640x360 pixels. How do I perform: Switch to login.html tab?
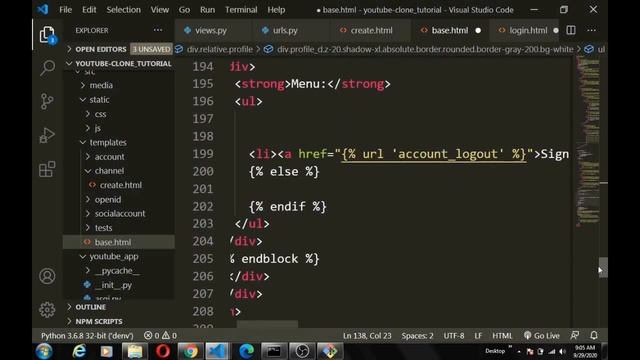point(523,30)
